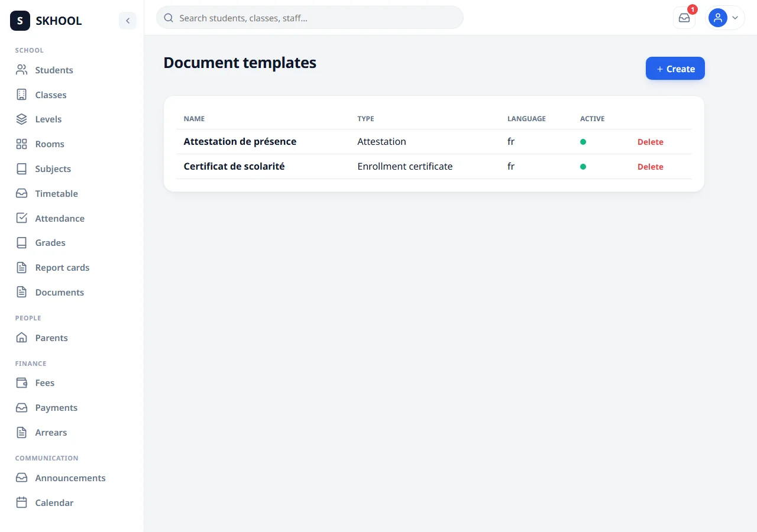Click the red notification badge showing 1
The image size is (757, 532).
pos(693,9)
